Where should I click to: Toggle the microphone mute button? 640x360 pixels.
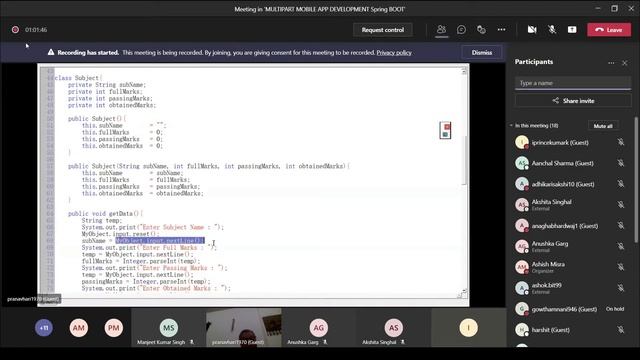click(552, 30)
